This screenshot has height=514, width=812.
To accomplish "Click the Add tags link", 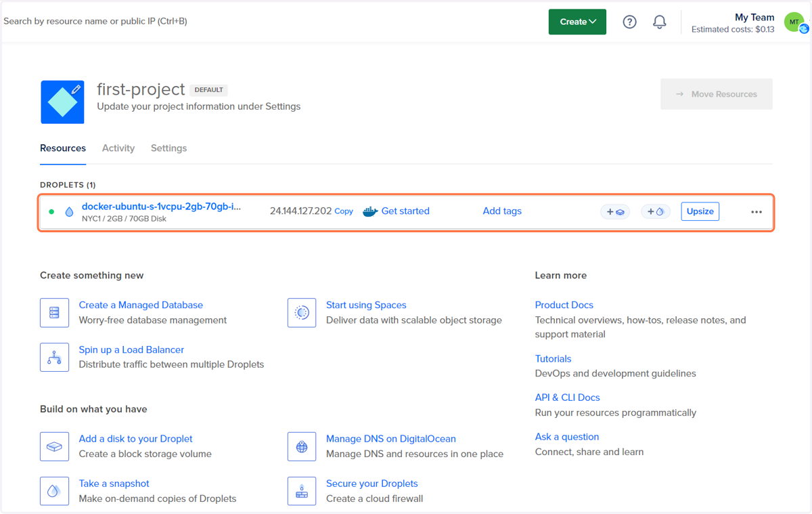I will [502, 211].
